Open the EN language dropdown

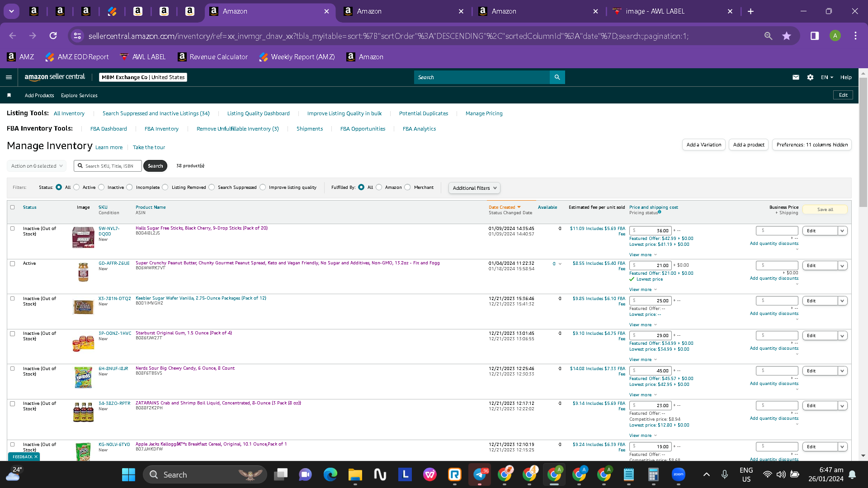click(x=827, y=77)
